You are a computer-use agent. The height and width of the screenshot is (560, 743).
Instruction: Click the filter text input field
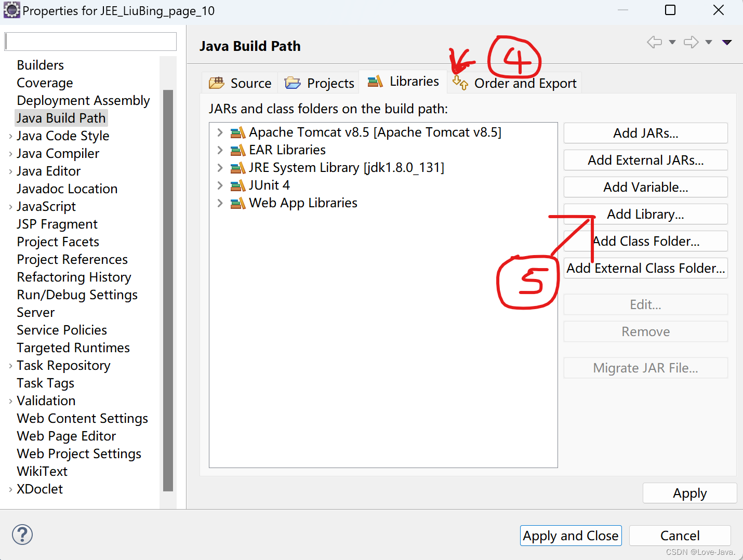[x=90, y=42]
